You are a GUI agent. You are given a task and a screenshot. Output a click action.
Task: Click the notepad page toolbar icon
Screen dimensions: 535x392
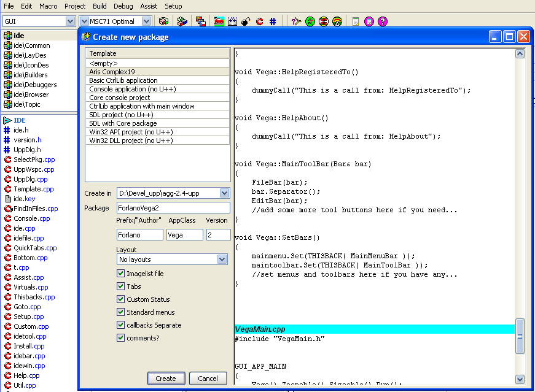(356, 21)
